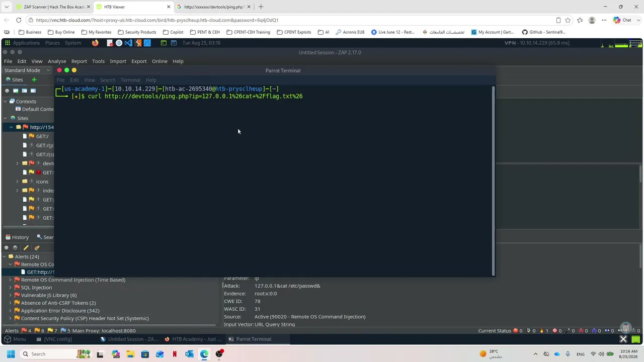Screen dimensions: 644x362
Task: Switch to the History tab
Action: point(17,237)
